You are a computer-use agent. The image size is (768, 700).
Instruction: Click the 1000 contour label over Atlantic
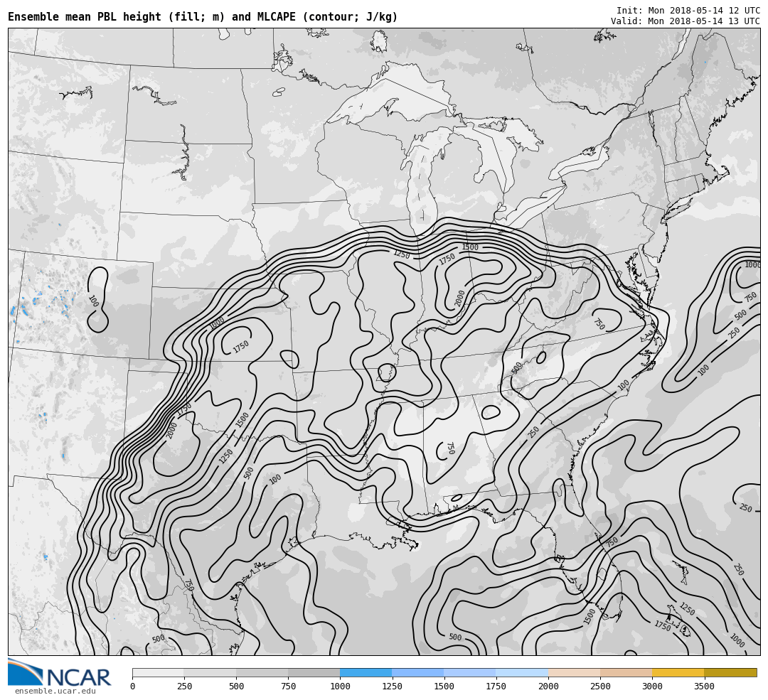(x=752, y=265)
